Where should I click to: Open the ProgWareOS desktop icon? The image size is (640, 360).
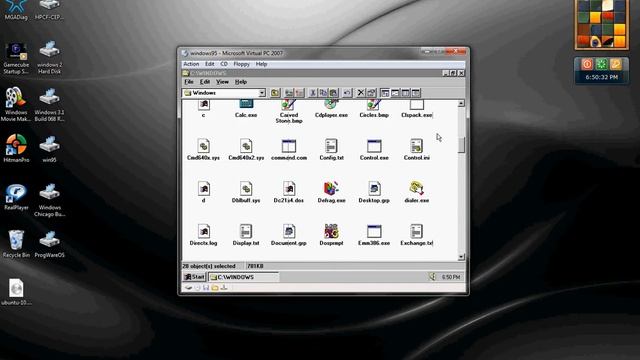[x=49, y=244]
